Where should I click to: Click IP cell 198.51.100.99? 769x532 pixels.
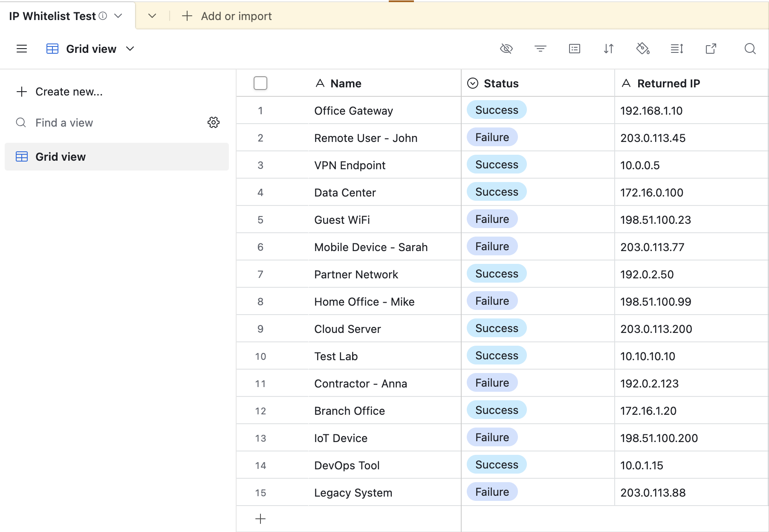pyautogui.click(x=691, y=301)
